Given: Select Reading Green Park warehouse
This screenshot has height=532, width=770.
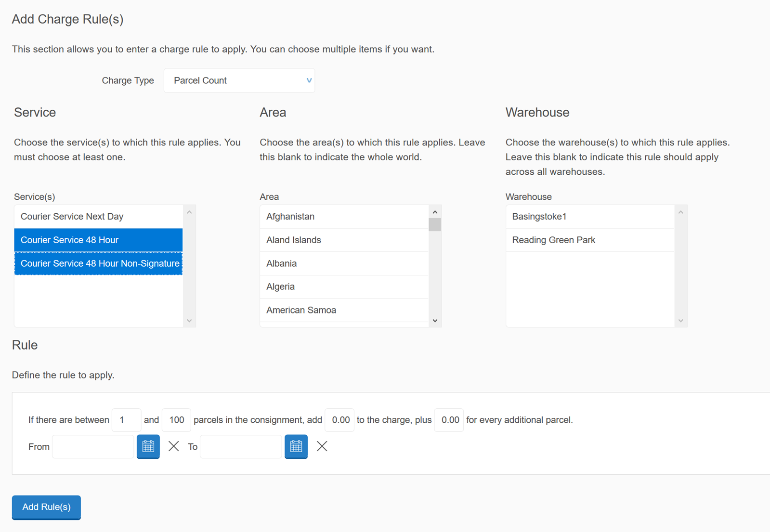Looking at the screenshot, I should tap(589, 240).
